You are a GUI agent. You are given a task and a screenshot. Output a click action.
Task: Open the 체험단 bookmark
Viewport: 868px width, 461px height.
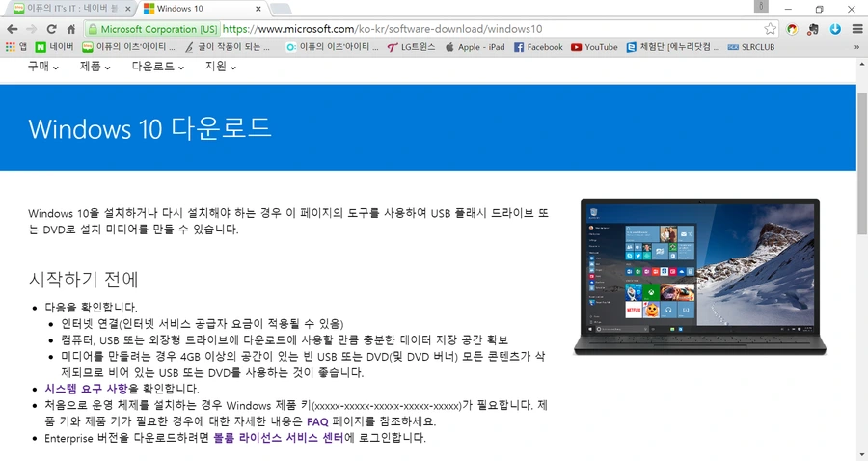(x=672, y=47)
